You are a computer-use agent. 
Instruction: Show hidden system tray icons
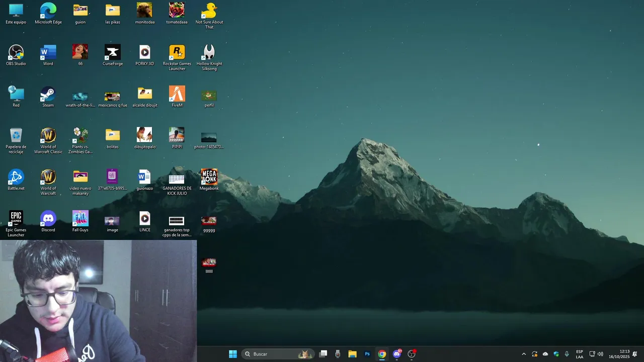pyautogui.click(x=524, y=354)
